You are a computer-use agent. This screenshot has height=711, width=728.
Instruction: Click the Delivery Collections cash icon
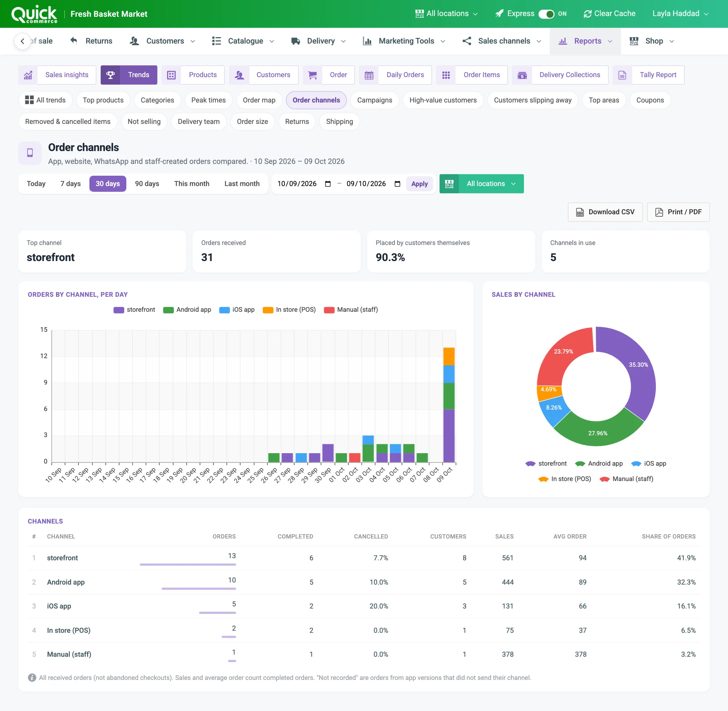pyautogui.click(x=522, y=75)
